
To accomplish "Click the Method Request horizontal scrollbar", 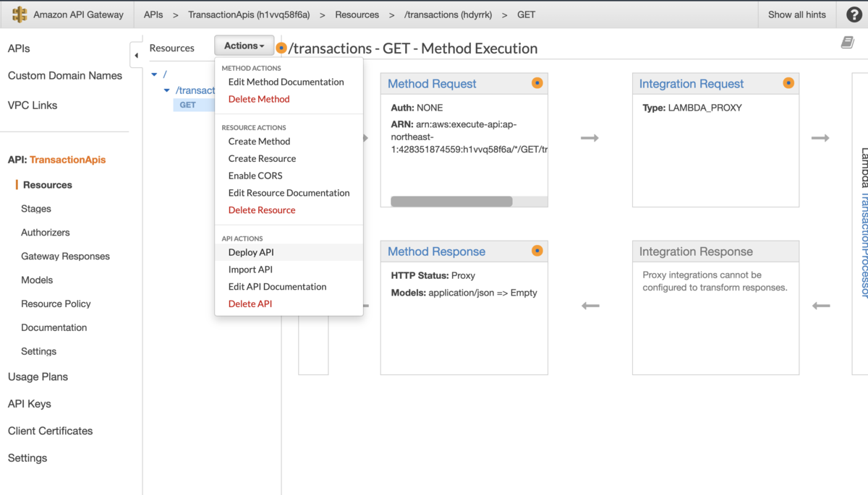I will (451, 202).
